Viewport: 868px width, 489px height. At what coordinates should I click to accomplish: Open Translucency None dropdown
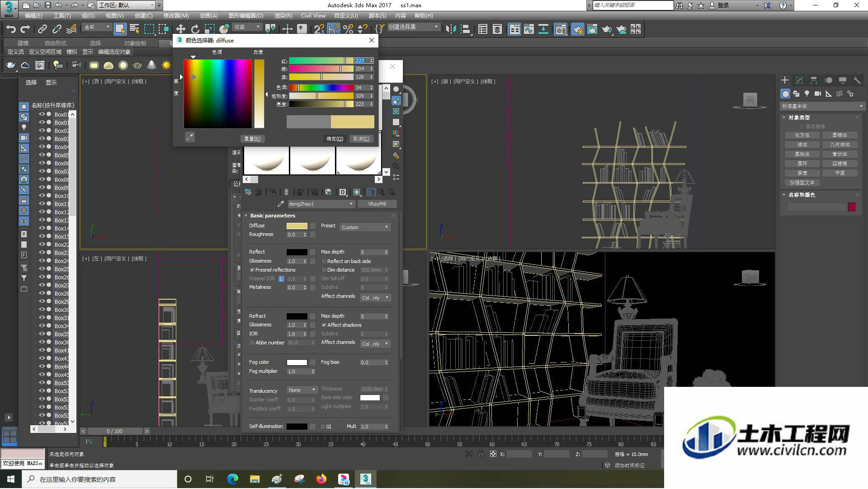coord(302,390)
